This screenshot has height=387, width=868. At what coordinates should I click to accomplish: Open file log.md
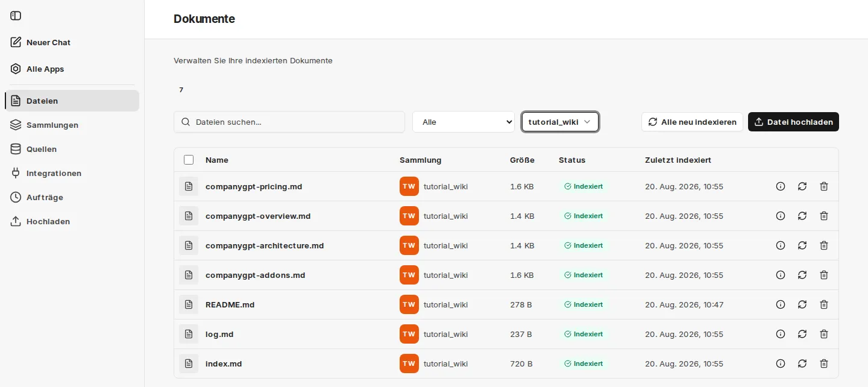(x=219, y=334)
